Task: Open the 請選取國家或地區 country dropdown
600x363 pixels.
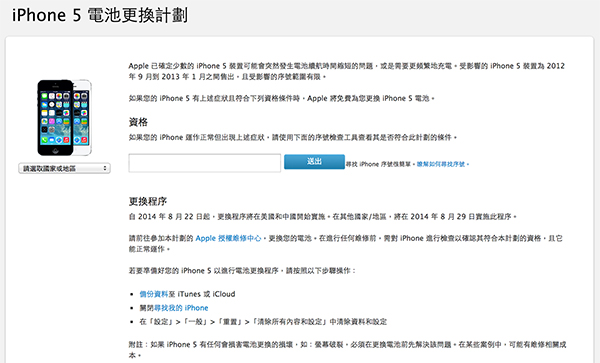Action: pos(64,168)
